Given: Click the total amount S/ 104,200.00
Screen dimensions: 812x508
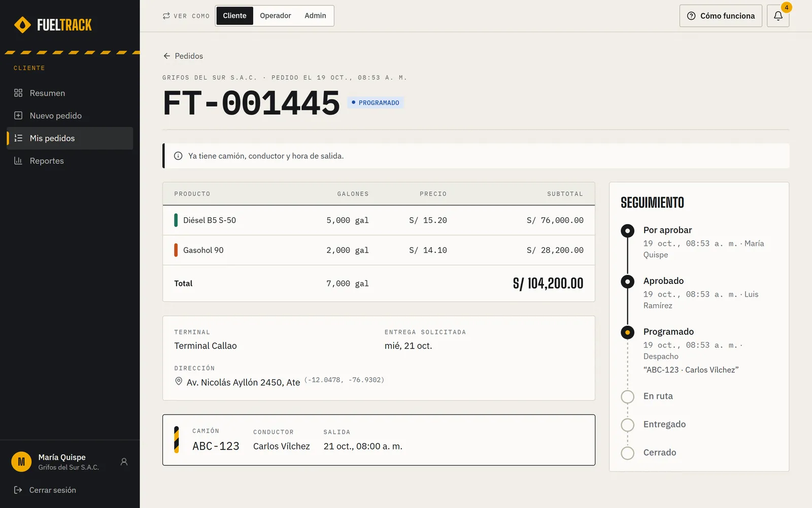Looking at the screenshot, I should [x=548, y=283].
